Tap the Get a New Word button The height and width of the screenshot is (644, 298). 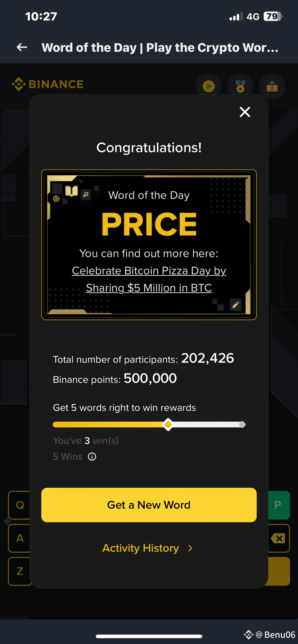149,505
